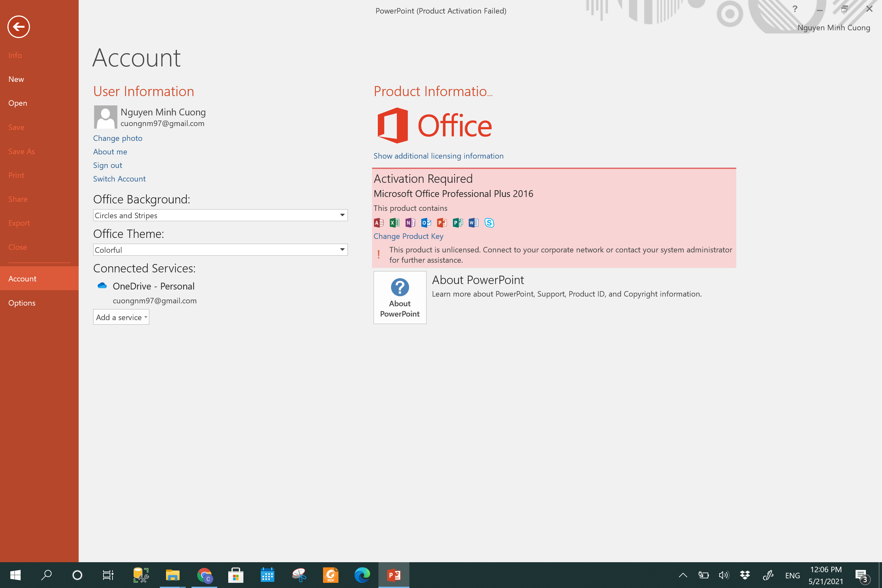Open Dropbox from the system tray
The image size is (882, 588).
click(x=745, y=575)
